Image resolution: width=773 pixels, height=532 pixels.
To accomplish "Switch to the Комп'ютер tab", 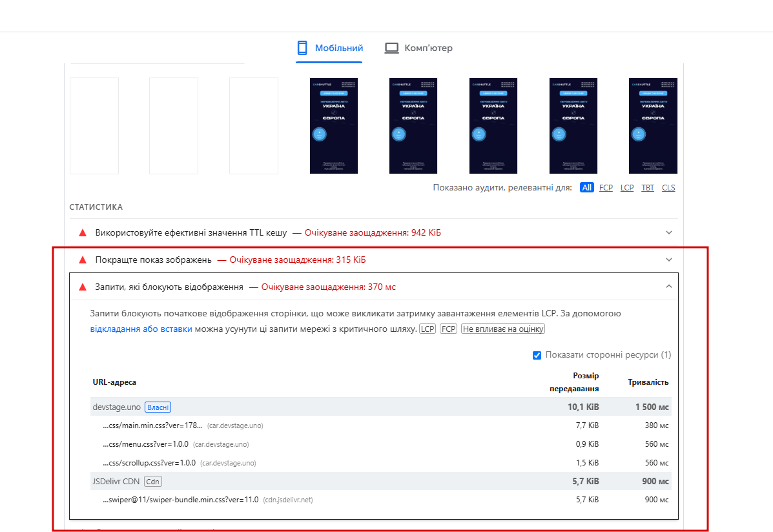I will click(418, 48).
